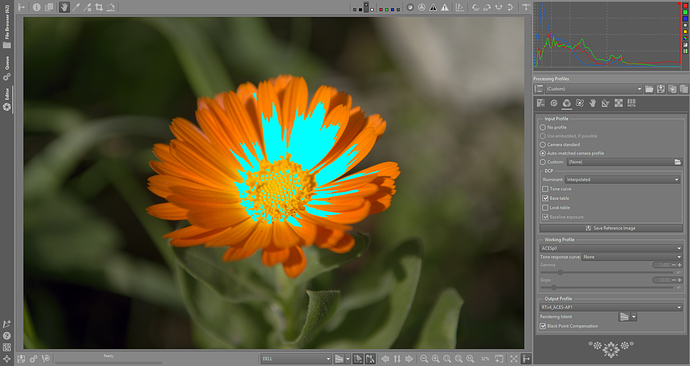Image resolution: width=690 pixels, height=366 pixels.
Task: Select the Hand navigation tool in top toolbar
Action: [x=64, y=7]
